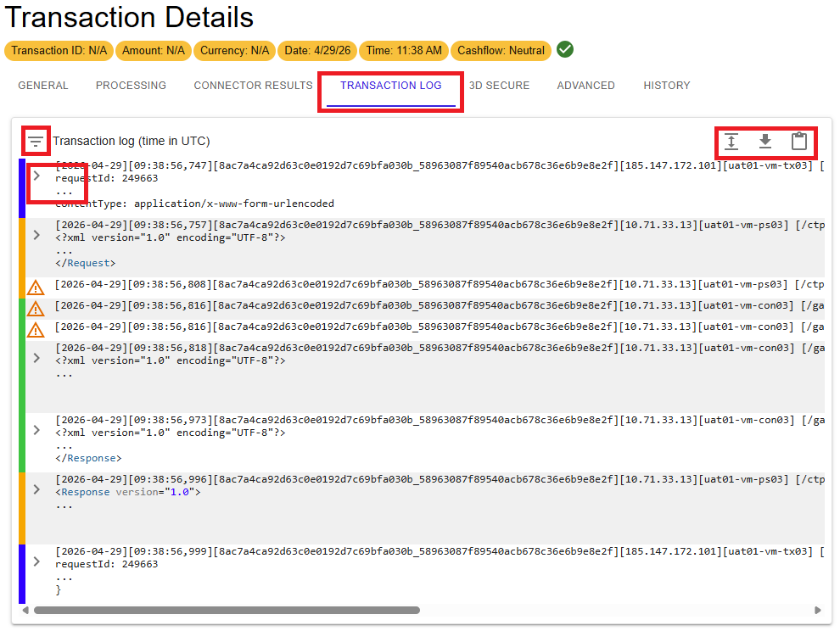
Task: Click 'requestId: 249663' in the last entry
Action: tap(107, 564)
